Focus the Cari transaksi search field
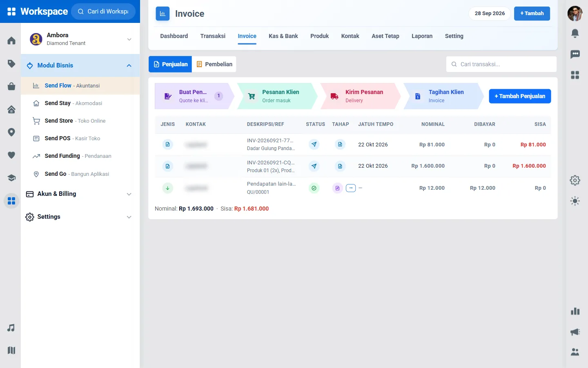This screenshot has height=368, width=588. point(501,64)
